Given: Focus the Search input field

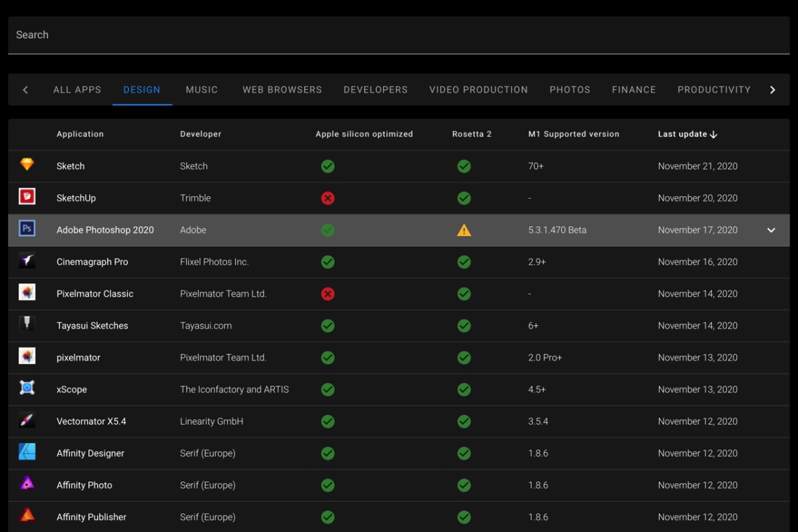Looking at the screenshot, I should (x=399, y=35).
